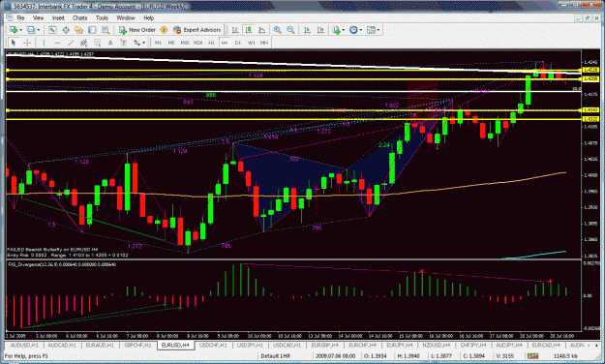Switch to the EURCAD,H4 chart tab
Screen dimensions: 605x364
(x=546, y=345)
